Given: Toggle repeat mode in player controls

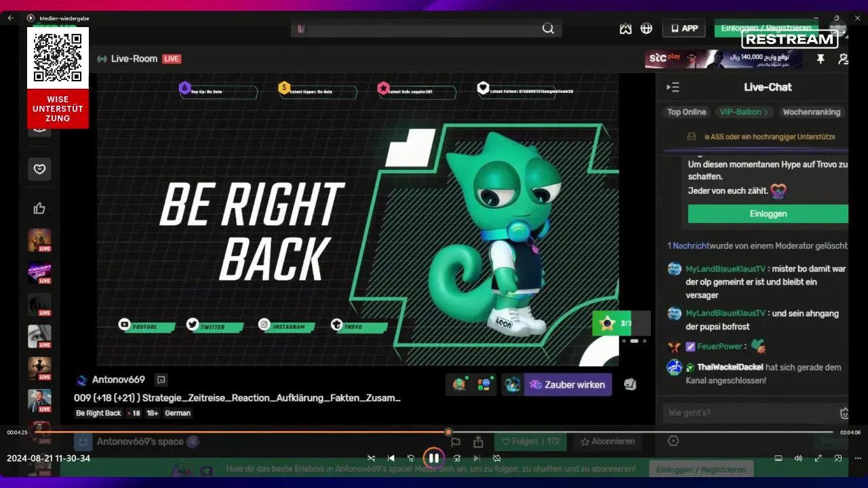Looking at the screenshot, I should [x=496, y=458].
